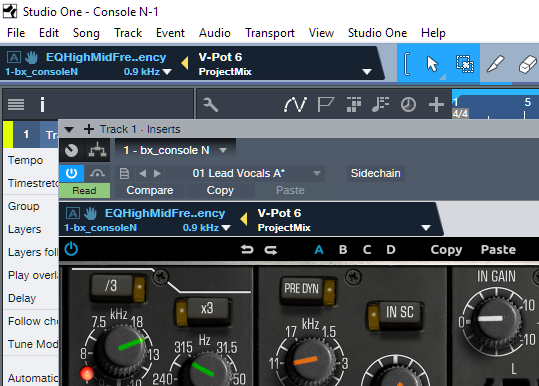The width and height of the screenshot is (539, 386).
Task: Open the 0.9 kHz dropdown in top bar
Action: [x=167, y=72]
